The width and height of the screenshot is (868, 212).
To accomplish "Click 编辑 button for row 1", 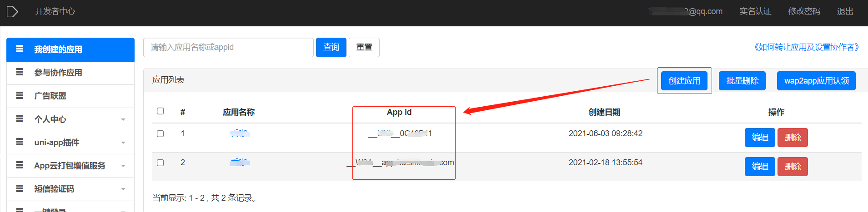I will point(760,138).
